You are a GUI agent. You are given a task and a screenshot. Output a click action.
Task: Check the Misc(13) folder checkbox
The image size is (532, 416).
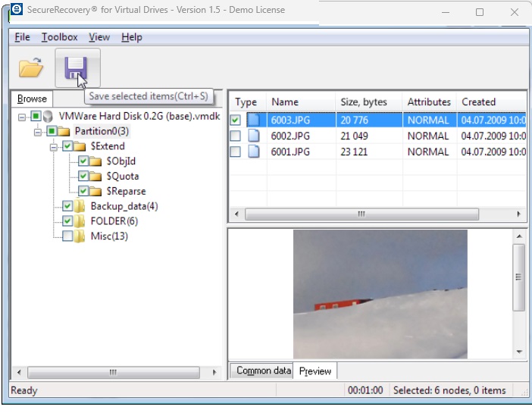67,236
